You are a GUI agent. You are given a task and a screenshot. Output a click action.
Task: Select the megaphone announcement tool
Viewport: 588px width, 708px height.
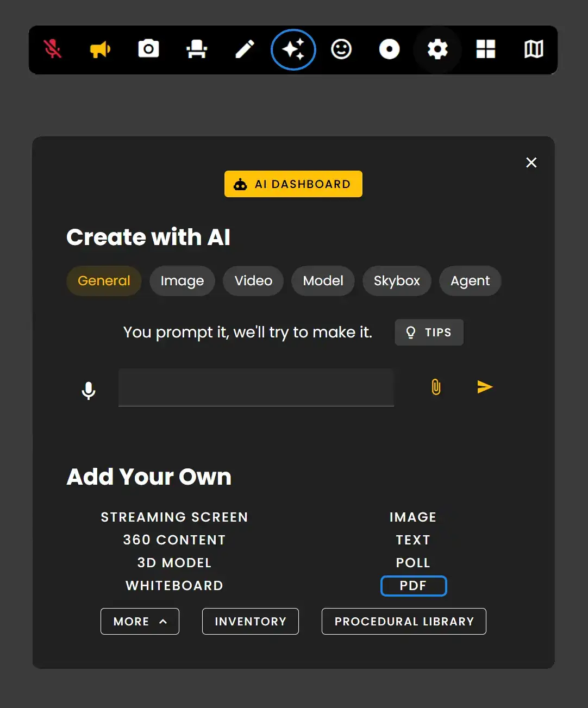(x=100, y=49)
